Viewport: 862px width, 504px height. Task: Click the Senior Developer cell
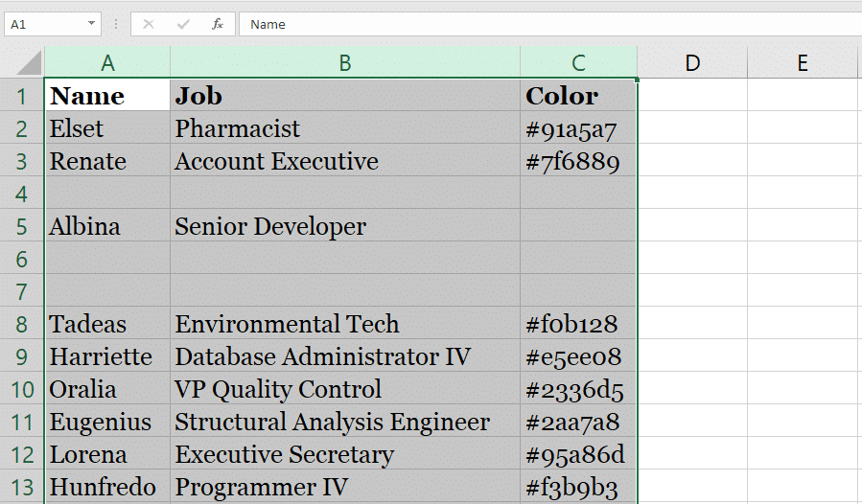[x=345, y=226]
